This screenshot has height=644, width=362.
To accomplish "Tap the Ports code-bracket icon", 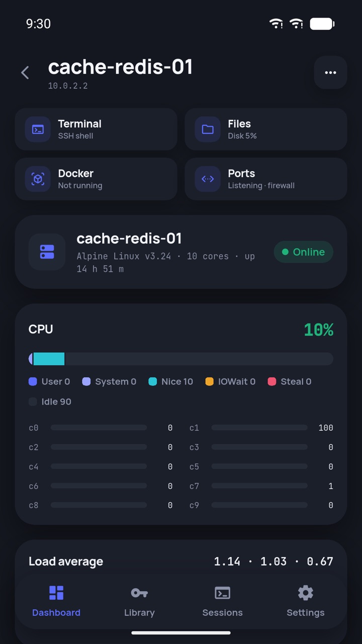I will pyautogui.click(x=208, y=179).
